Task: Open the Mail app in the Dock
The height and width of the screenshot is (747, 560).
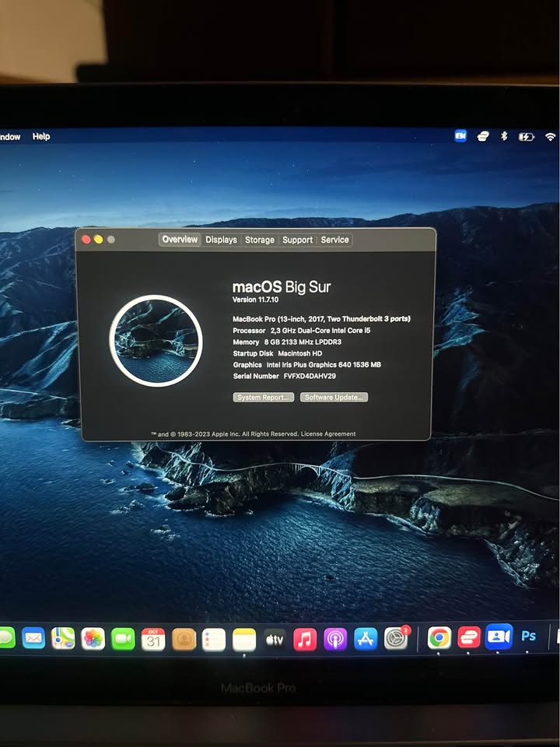Action: click(33, 638)
